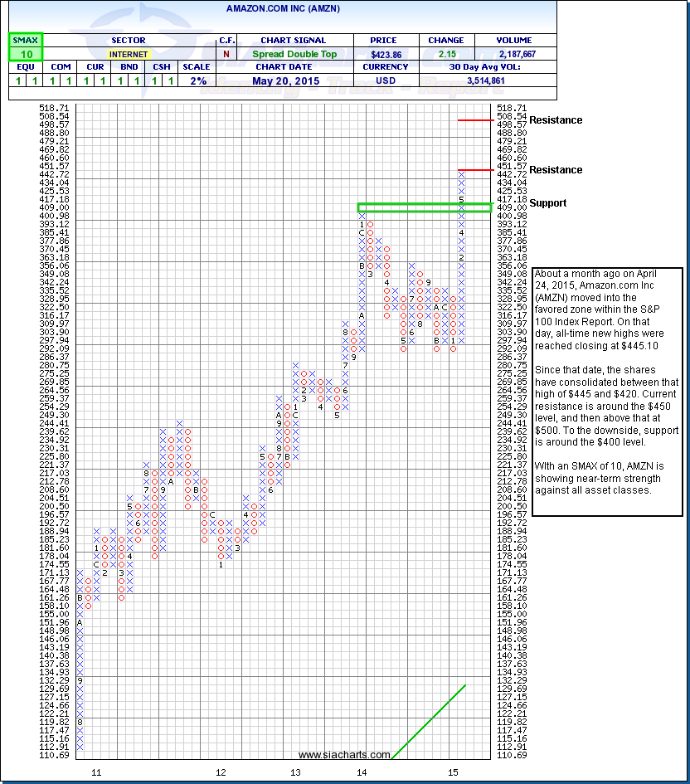Image resolution: width=690 pixels, height=784 pixels.
Task: Click the lower red Resistance line near 451.57
Action: [476, 170]
